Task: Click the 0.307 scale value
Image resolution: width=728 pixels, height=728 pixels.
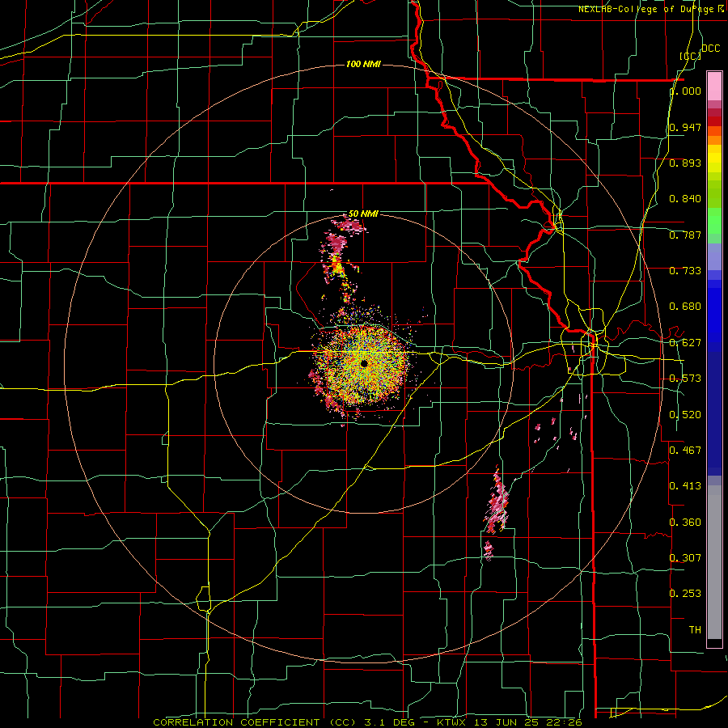Action: click(685, 557)
